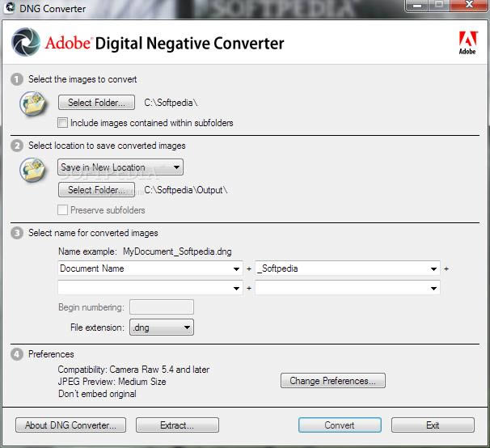Open the _Softpedia naming dropdown
490x448 pixels.
[348, 268]
